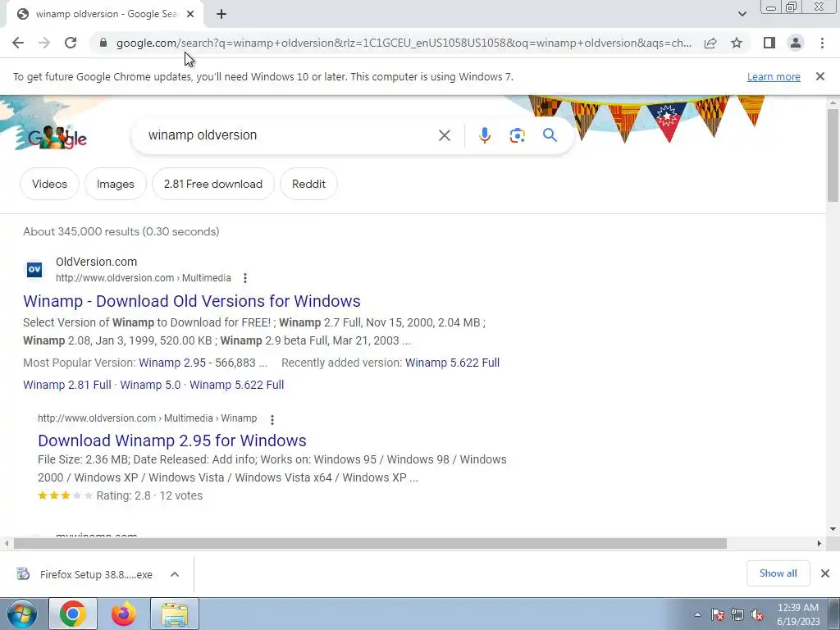Viewport: 840px width, 630px height.
Task: Share this page using the share icon
Action: click(x=710, y=43)
